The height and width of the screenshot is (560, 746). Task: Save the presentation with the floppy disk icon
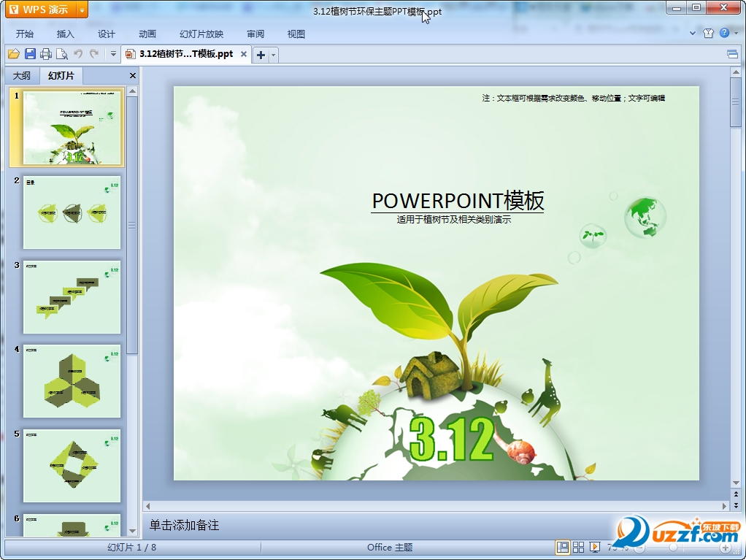[30, 54]
